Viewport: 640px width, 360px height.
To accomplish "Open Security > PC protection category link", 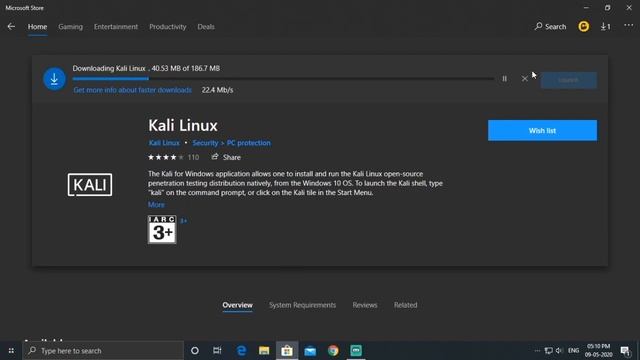I will point(231,143).
